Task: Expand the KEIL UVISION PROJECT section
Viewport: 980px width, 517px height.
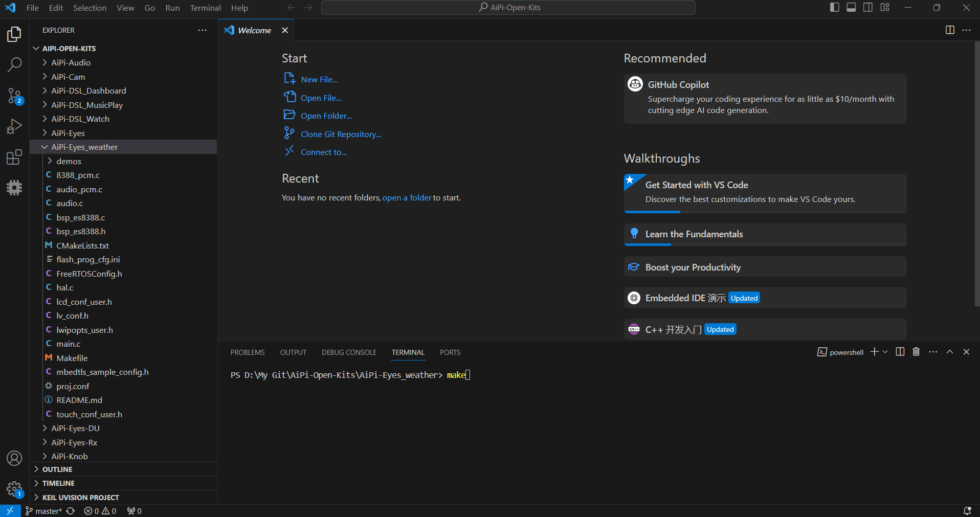Action: click(123, 497)
